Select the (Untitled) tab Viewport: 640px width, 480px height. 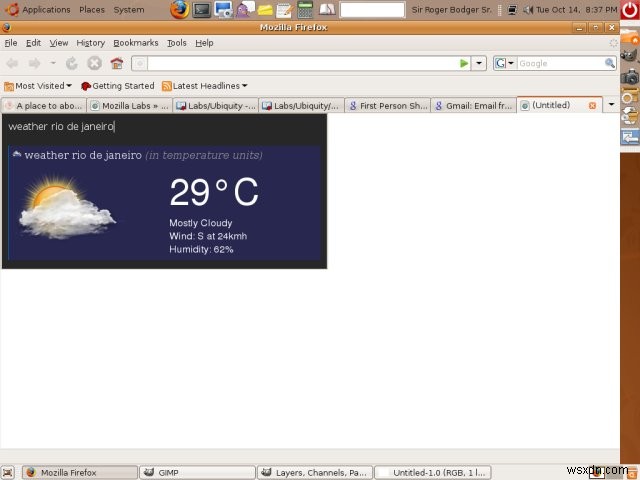(551, 105)
